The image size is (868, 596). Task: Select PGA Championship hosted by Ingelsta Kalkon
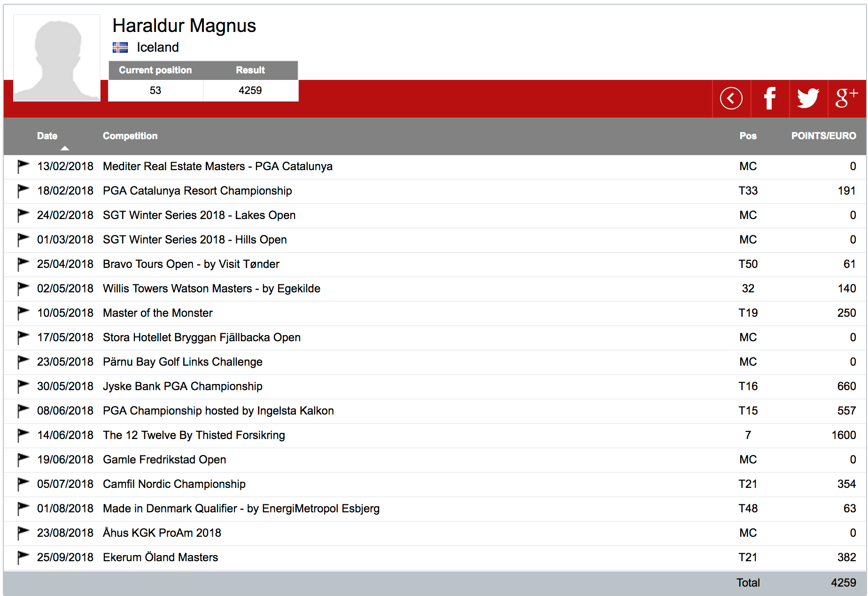[218, 411]
